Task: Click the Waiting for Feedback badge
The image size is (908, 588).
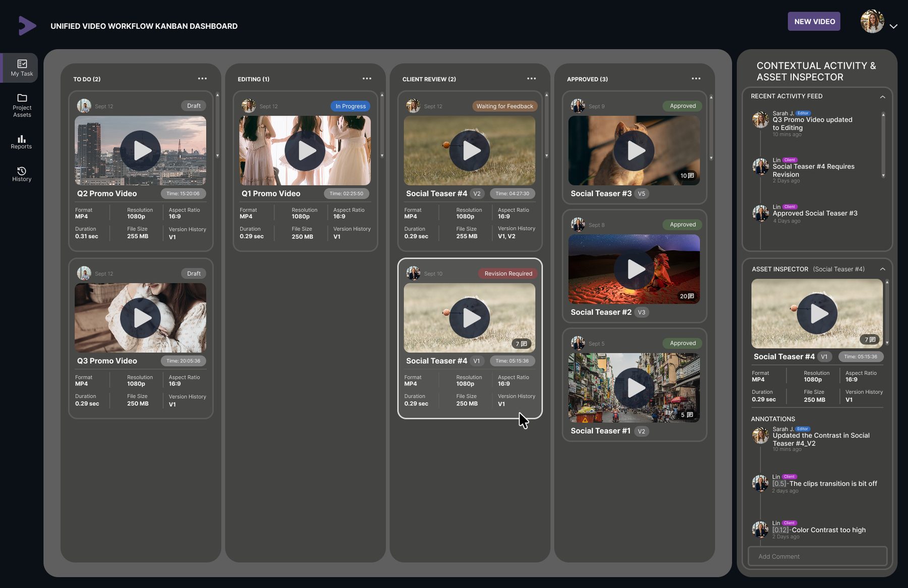Action: coord(504,106)
